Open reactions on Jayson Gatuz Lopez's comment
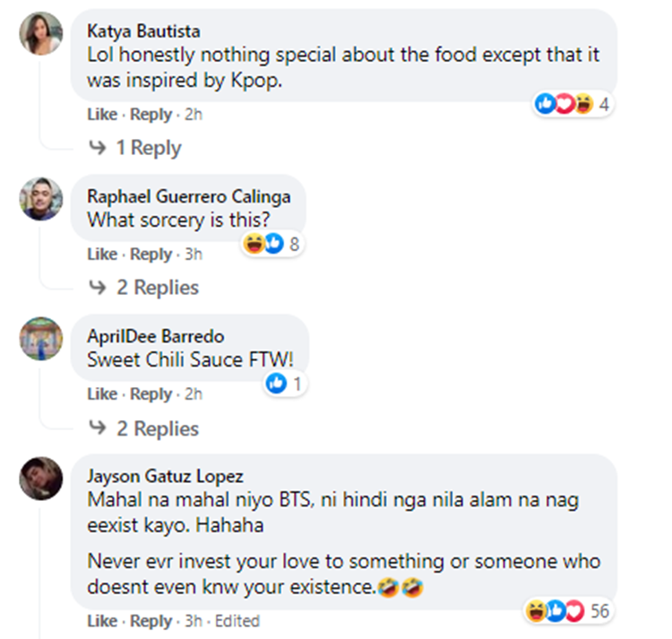Image resolution: width=672 pixels, height=639 pixels. tap(569, 611)
